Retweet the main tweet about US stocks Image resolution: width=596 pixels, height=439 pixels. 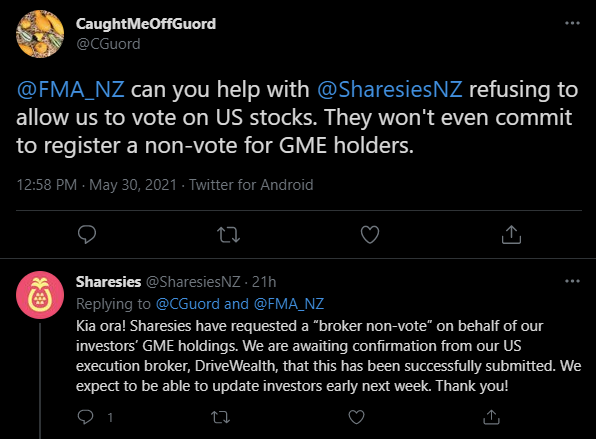(228, 235)
